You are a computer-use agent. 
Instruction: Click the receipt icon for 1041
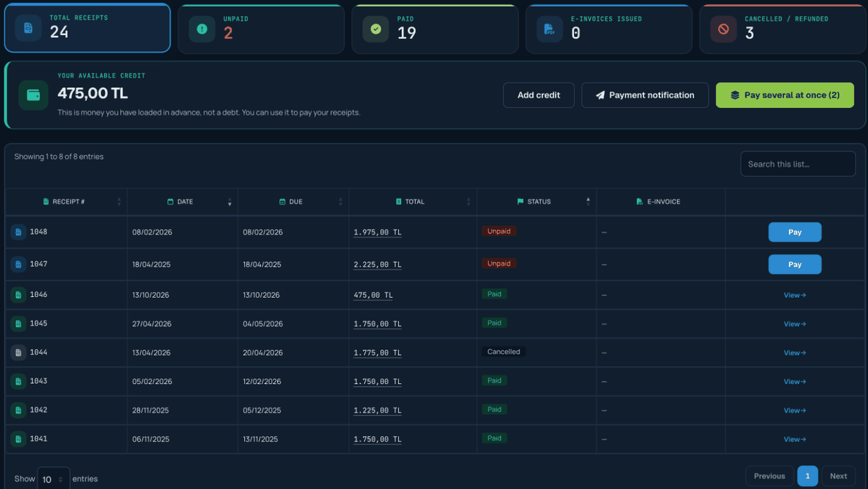(18, 439)
